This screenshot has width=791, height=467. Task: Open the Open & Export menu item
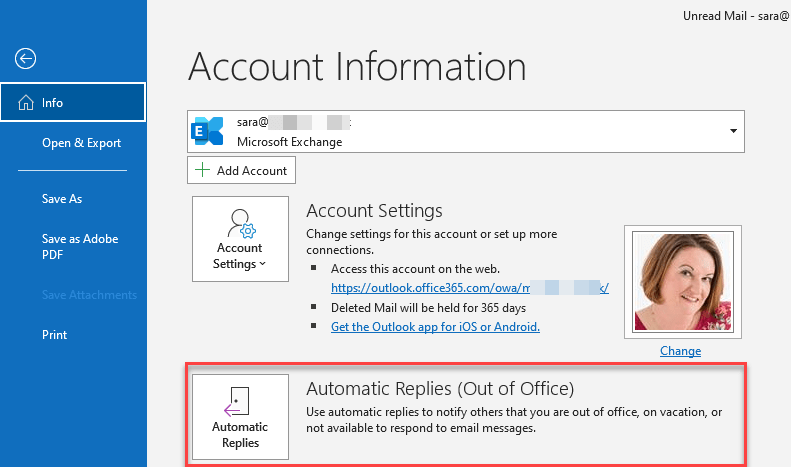pos(81,143)
